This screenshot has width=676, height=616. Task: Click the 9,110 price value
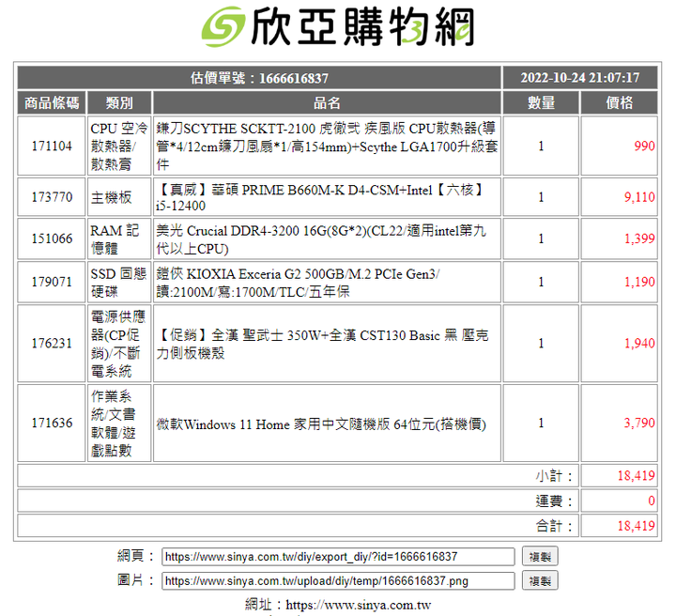(639, 197)
